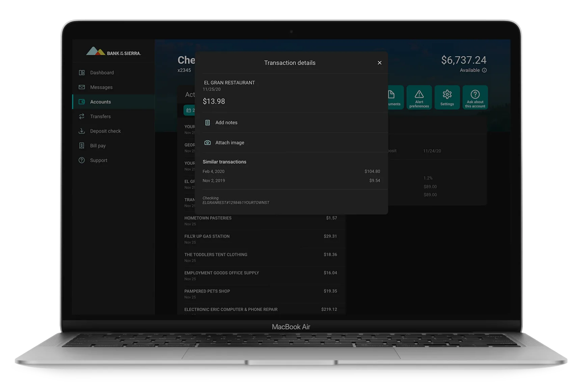Click Attach image camera option
588x390 pixels.
[x=230, y=143]
